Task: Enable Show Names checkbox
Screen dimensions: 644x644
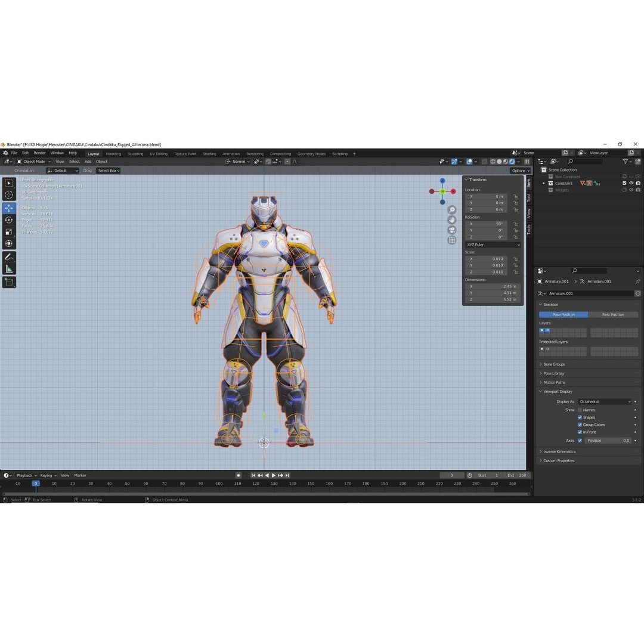Action: coord(580,410)
